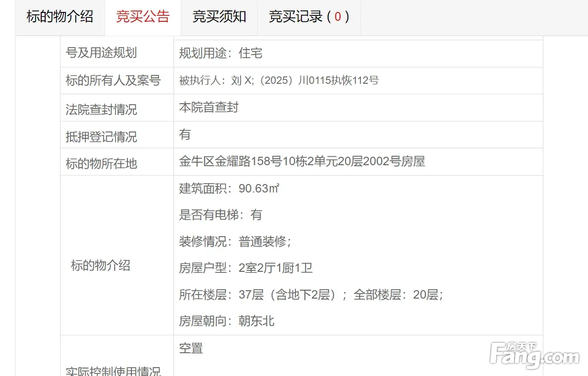Click the 所在楼层：37层 text
This screenshot has width=588, height=376.
[222, 295]
